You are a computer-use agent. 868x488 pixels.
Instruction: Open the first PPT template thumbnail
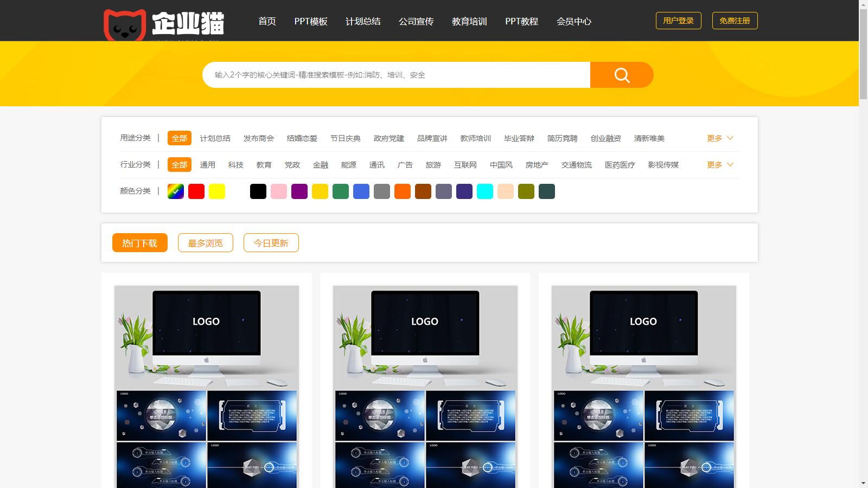[206, 385]
